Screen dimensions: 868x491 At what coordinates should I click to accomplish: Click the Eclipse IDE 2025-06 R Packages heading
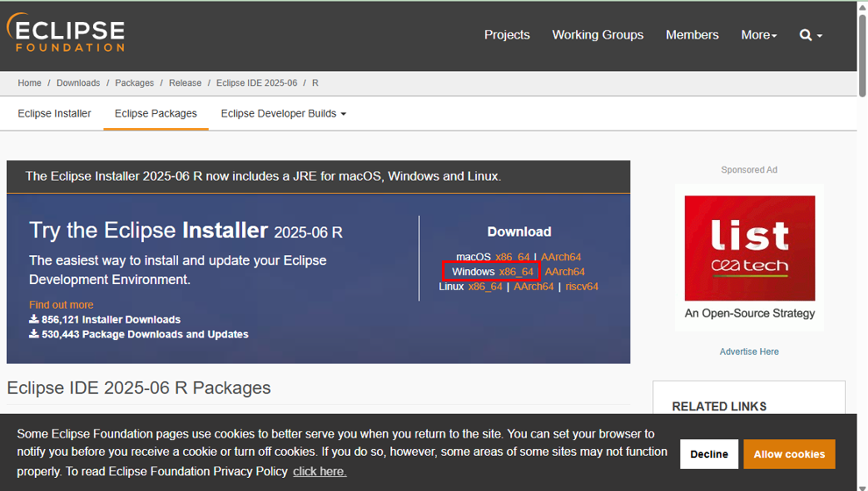139,388
